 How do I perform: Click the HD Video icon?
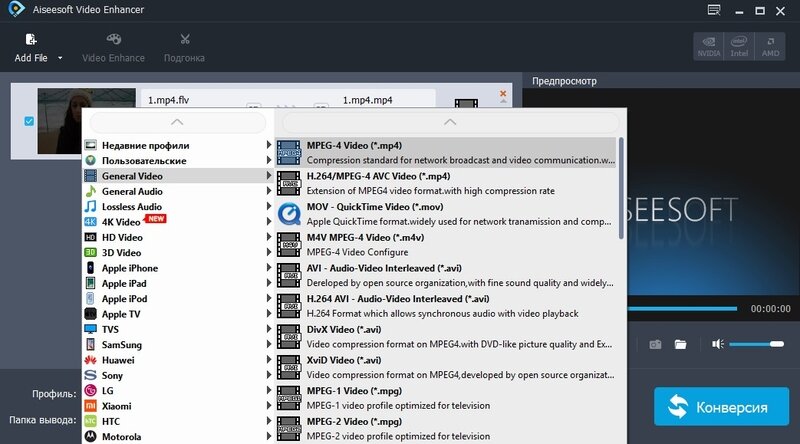pos(90,237)
